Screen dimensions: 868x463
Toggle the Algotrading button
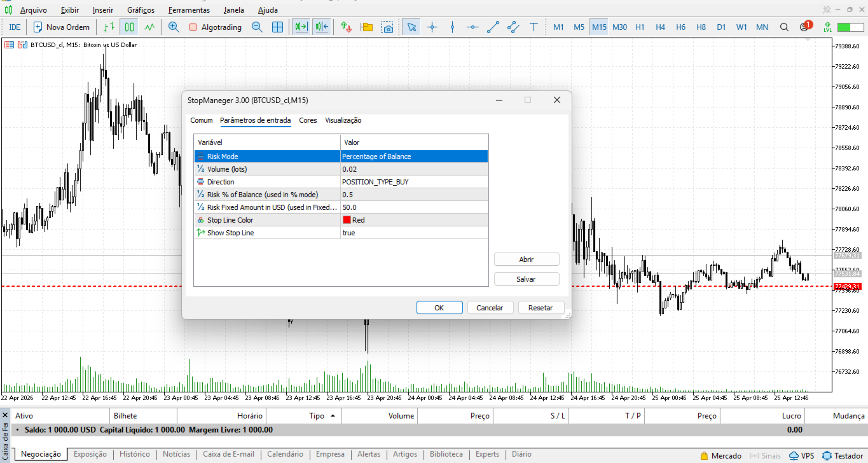point(215,27)
